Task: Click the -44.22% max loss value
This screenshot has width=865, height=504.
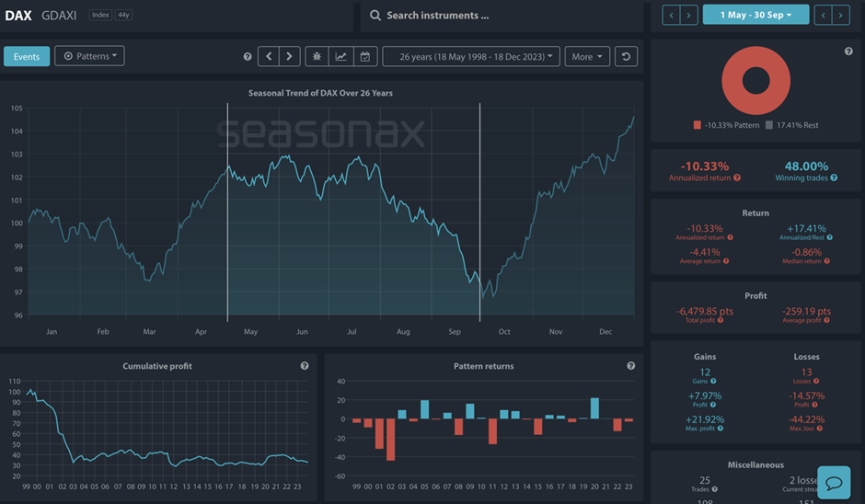Action: click(x=806, y=419)
